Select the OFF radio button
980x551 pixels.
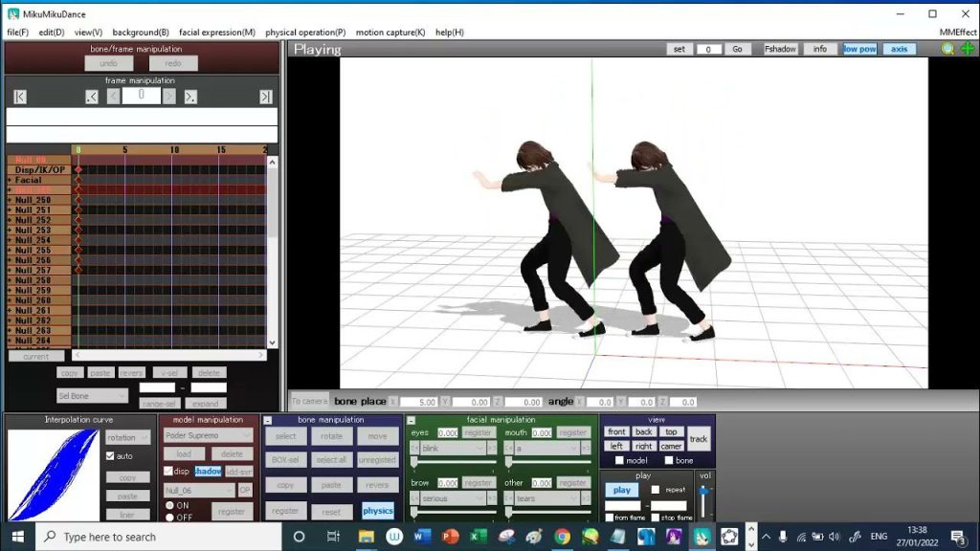coord(169,518)
